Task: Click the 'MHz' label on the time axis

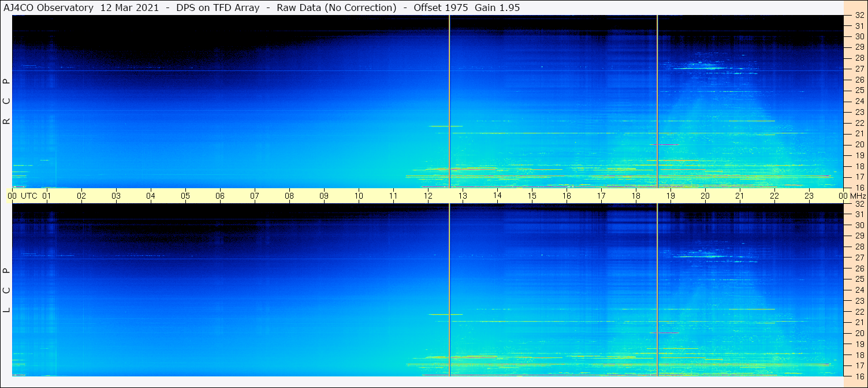Action: point(858,196)
